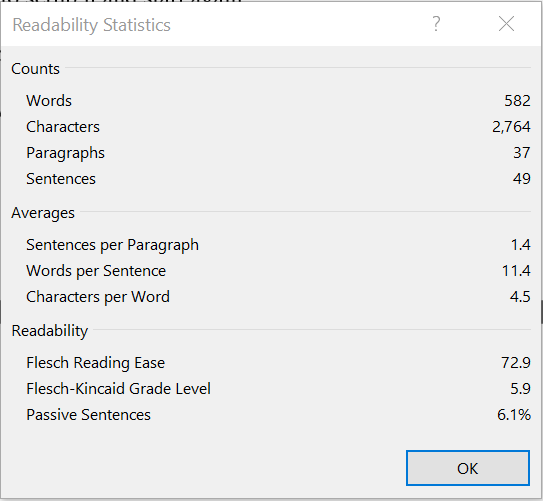Click the Passive Sentences label
The width and height of the screenshot is (543, 501).
click(x=89, y=415)
